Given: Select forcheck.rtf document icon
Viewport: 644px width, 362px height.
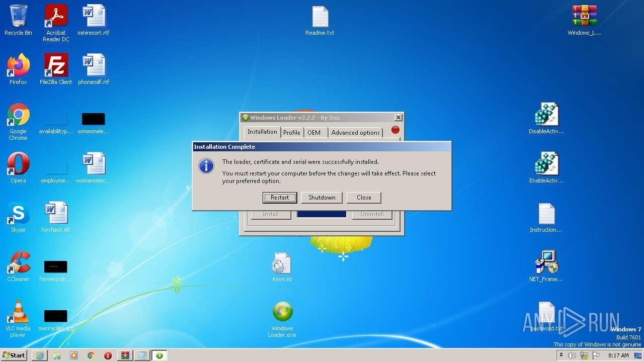Looking at the screenshot, I should coord(56,217).
